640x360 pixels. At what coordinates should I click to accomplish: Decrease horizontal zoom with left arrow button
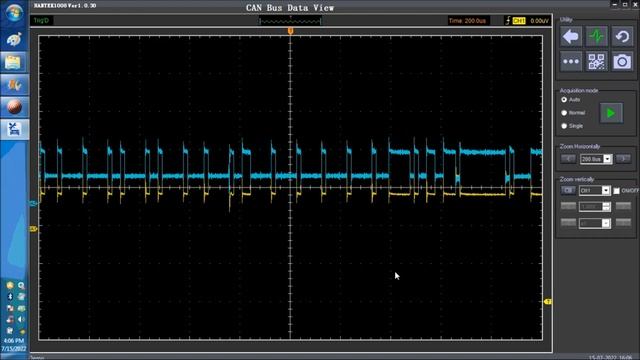[x=568, y=159]
